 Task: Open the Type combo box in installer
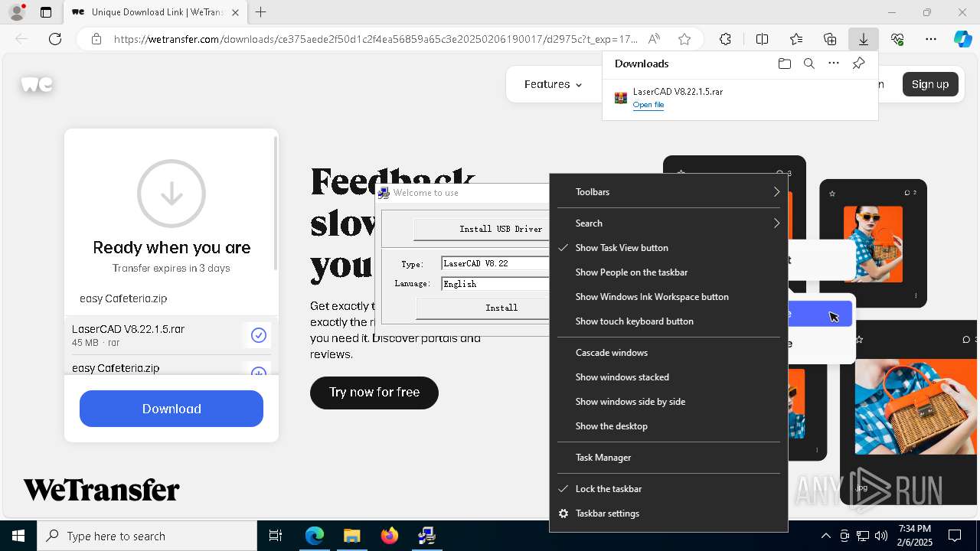[495, 263]
